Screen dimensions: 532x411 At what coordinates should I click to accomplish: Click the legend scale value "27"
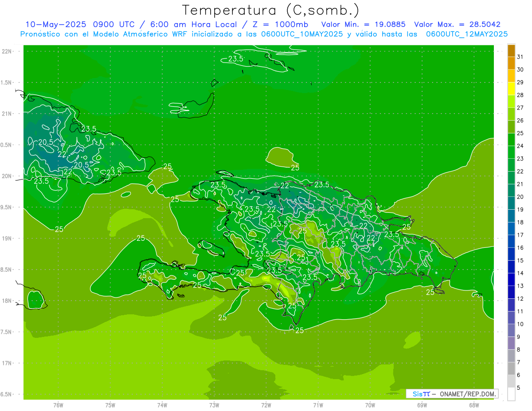point(520,108)
